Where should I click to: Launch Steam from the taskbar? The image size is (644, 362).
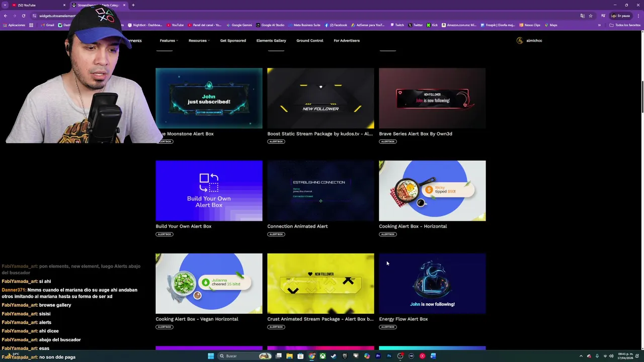334,356
